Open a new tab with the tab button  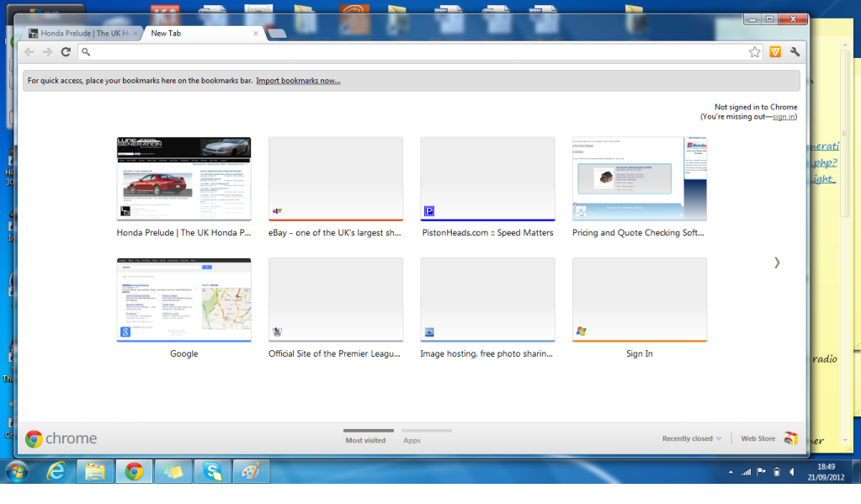coord(277,34)
